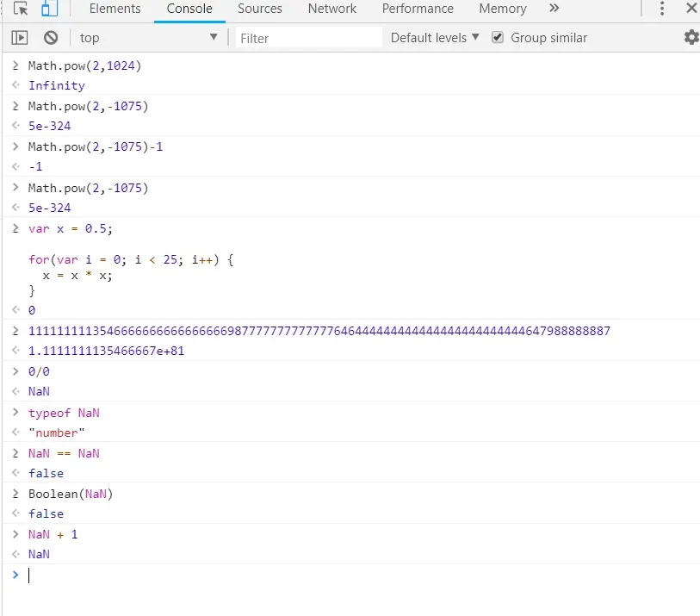Switch to the Memory tab

click(x=503, y=9)
